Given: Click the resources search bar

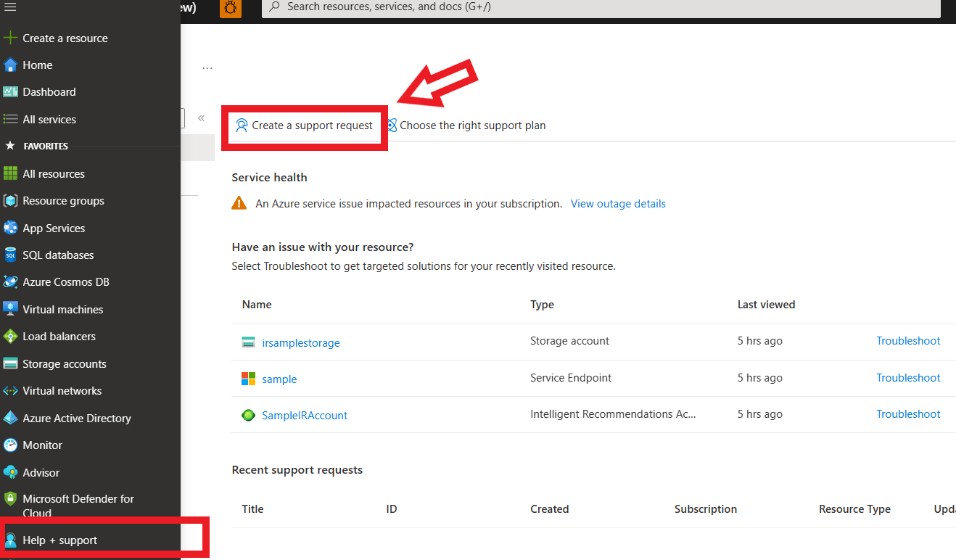Looking at the screenshot, I should pyautogui.click(x=602, y=9).
